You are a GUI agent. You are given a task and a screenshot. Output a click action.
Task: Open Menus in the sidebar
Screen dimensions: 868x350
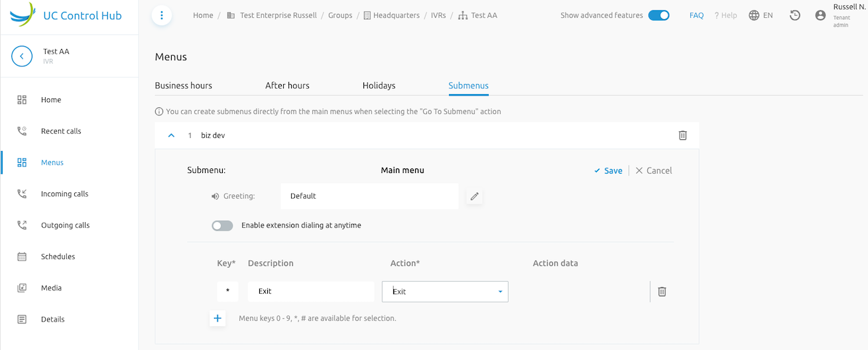[x=52, y=162]
